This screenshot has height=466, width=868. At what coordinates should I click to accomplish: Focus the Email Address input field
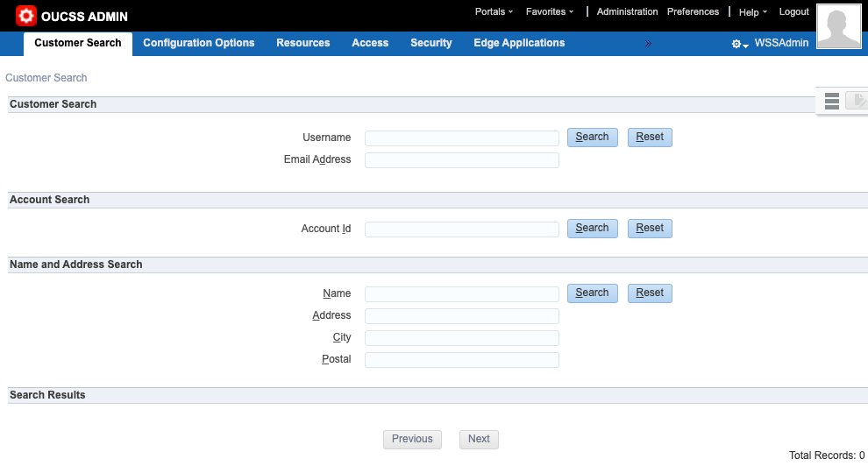pyautogui.click(x=462, y=160)
